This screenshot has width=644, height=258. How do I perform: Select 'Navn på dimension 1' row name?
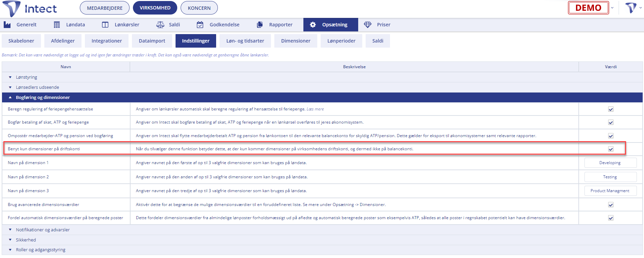pos(28,163)
